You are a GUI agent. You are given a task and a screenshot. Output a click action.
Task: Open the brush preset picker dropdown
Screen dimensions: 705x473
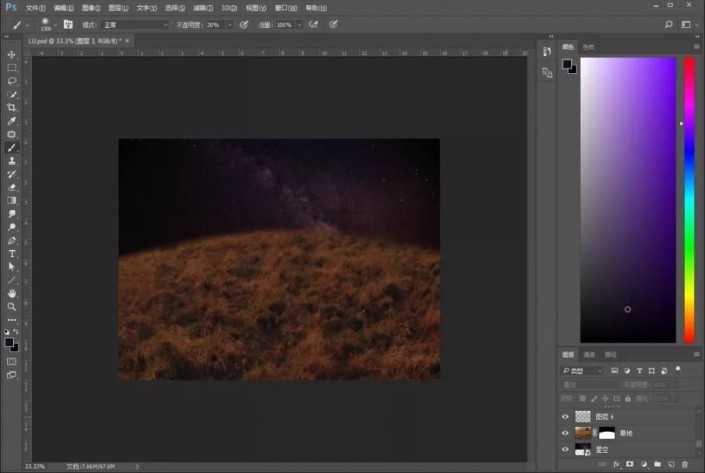tap(46, 24)
